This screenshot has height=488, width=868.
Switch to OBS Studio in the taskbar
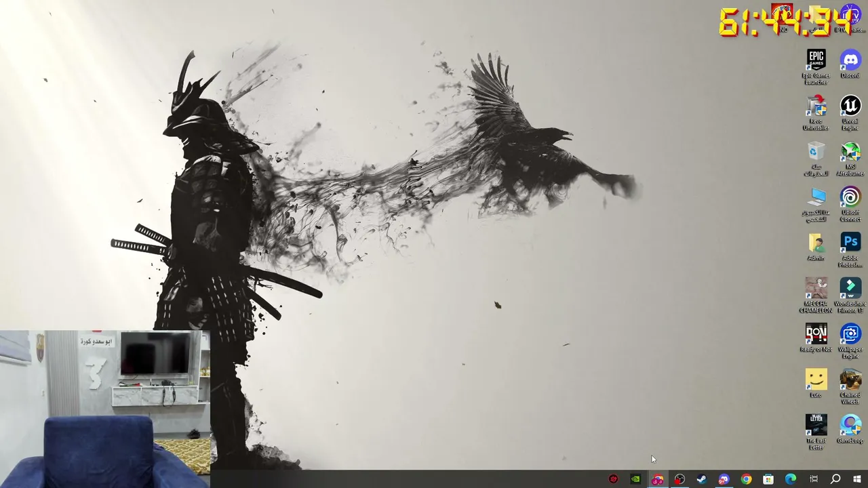pos(679,479)
